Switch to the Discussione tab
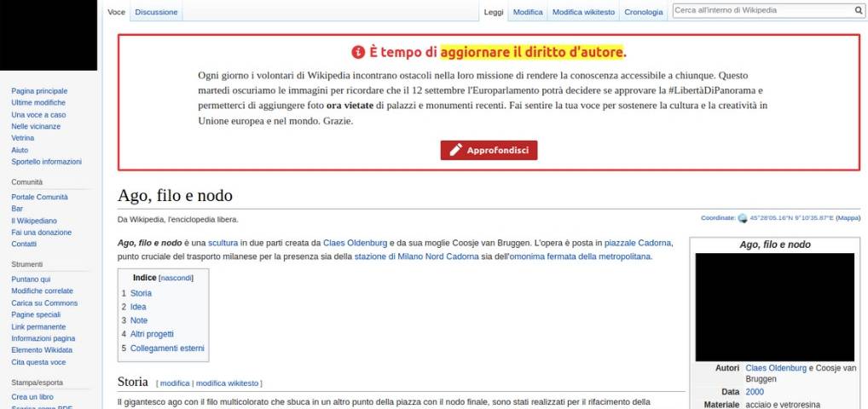868x409 pixels. point(156,12)
